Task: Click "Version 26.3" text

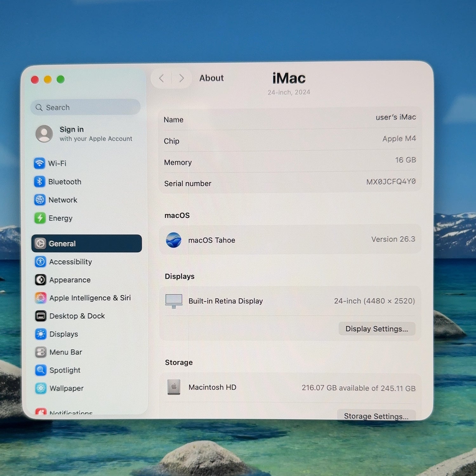Action: pos(393,239)
